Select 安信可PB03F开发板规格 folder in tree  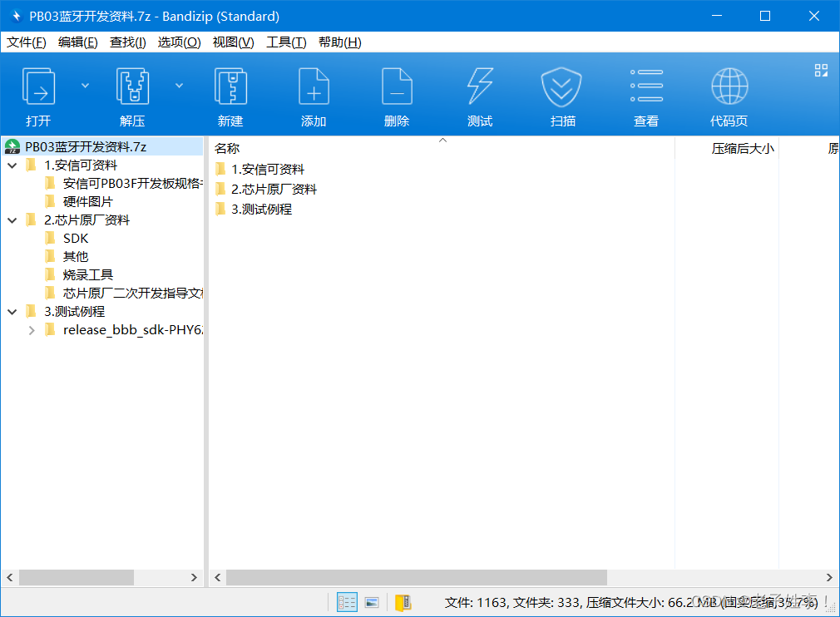click(132, 184)
